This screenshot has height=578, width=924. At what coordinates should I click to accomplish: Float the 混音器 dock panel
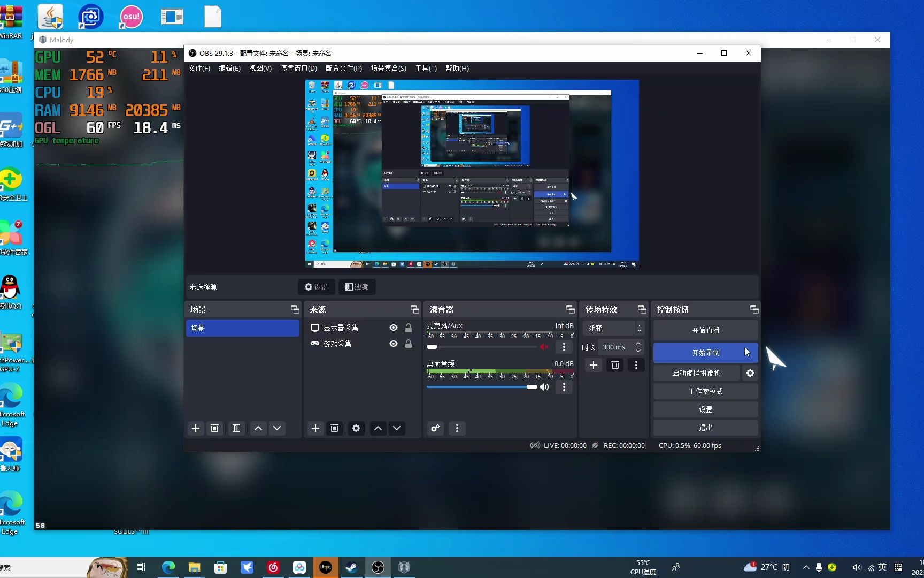click(x=570, y=309)
